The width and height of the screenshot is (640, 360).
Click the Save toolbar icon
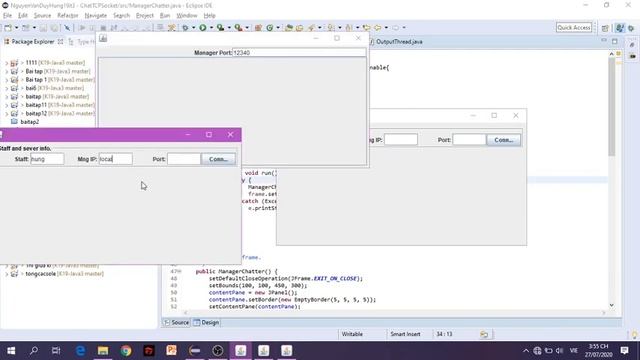43,28
